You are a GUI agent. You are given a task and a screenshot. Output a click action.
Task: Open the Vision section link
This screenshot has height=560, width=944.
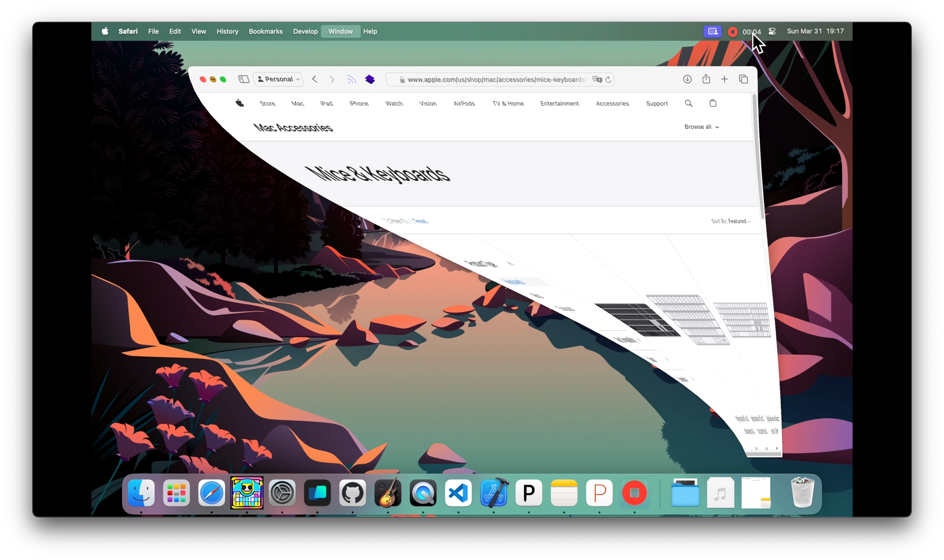tap(428, 103)
